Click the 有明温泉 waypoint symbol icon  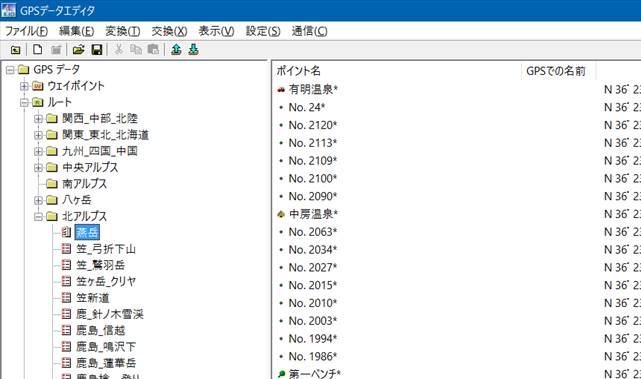click(x=281, y=89)
